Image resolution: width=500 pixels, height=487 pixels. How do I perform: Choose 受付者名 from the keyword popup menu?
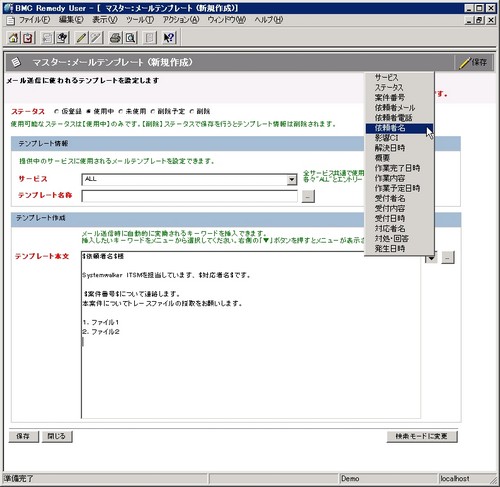point(399,198)
